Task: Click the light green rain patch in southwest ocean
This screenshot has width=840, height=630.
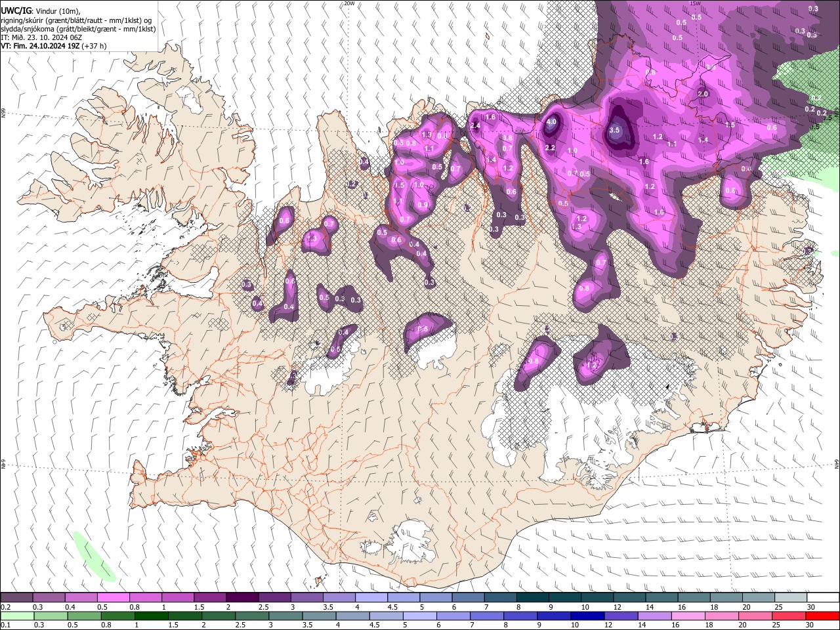Action: (x=94, y=556)
